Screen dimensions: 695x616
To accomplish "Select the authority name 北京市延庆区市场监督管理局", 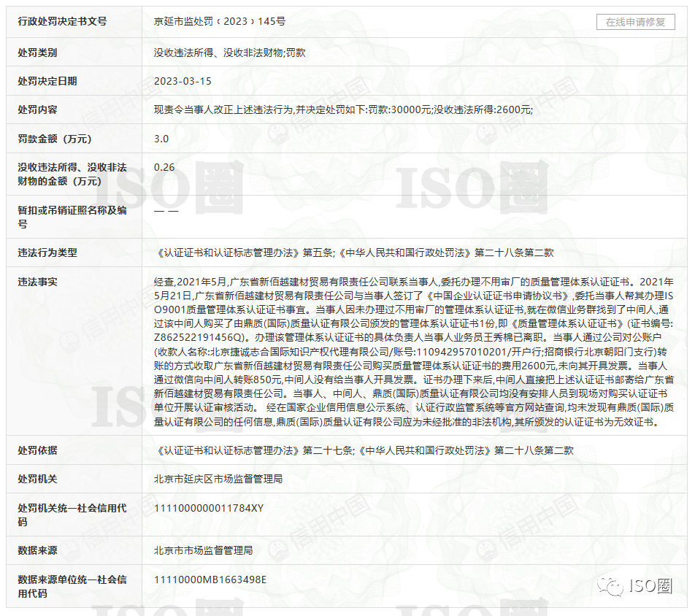I will [x=218, y=479].
